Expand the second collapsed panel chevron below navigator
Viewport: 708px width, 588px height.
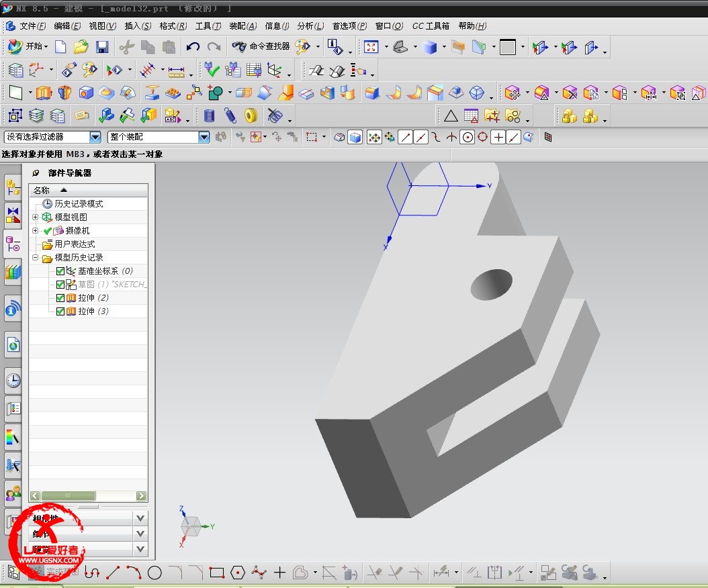tap(140, 534)
